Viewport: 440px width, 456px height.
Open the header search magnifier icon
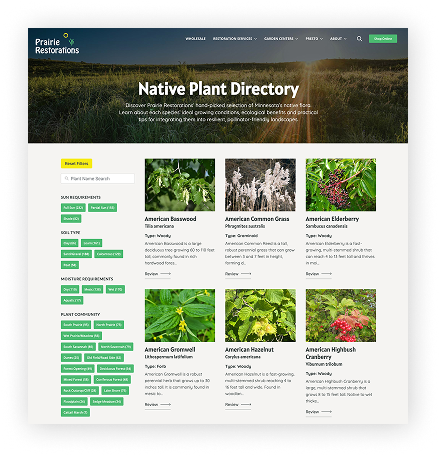click(359, 39)
